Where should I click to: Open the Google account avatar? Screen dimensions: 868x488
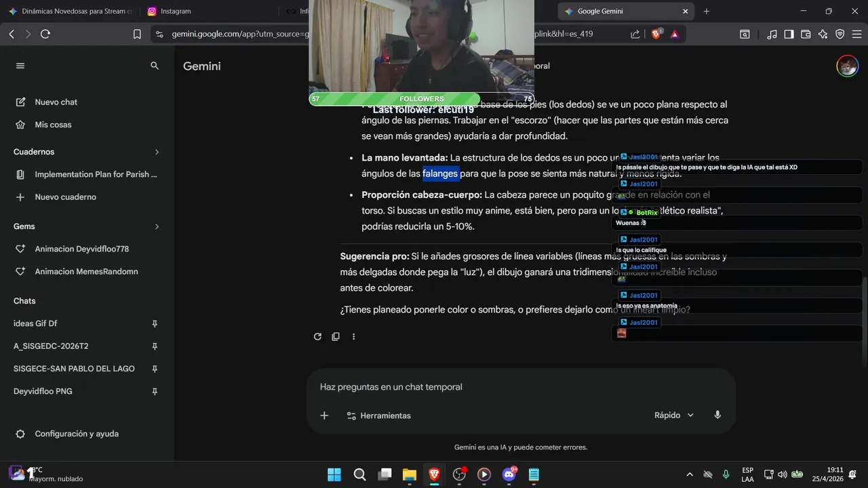847,66
